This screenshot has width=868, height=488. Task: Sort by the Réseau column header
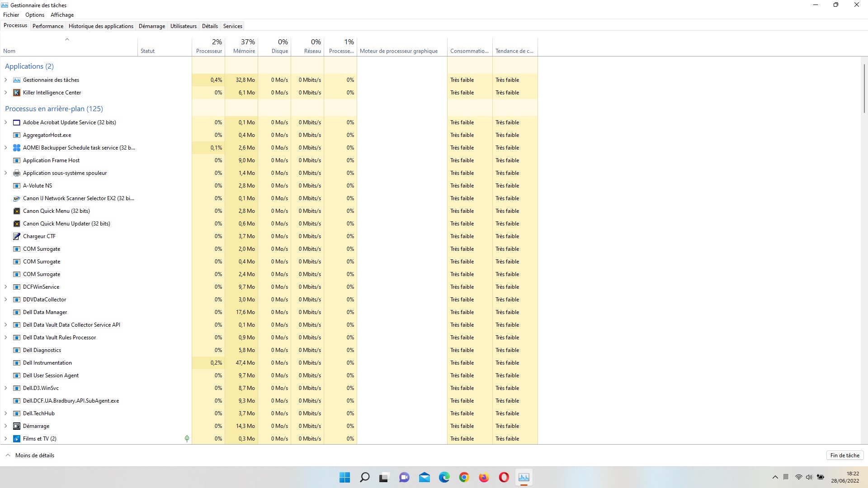(307, 46)
